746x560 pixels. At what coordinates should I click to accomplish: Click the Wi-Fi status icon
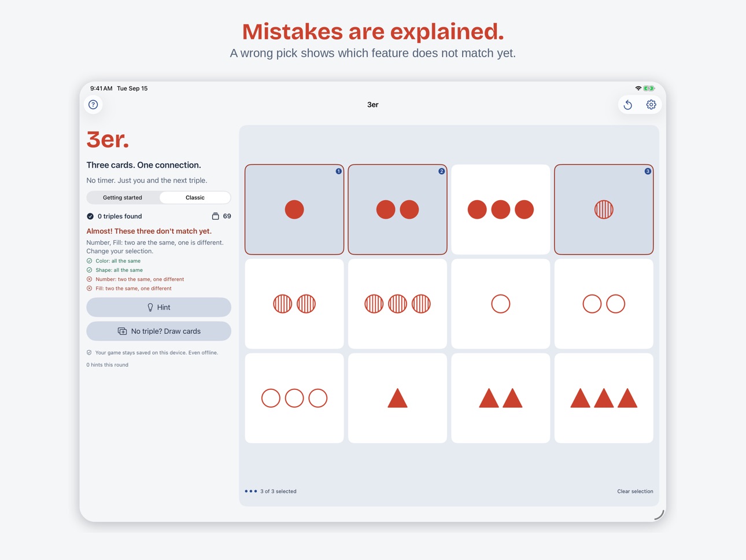pyautogui.click(x=638, y=89)
